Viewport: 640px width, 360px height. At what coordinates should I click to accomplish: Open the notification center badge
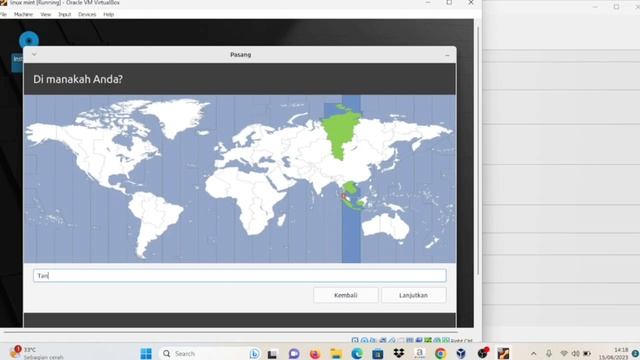[x=635, y=353]
